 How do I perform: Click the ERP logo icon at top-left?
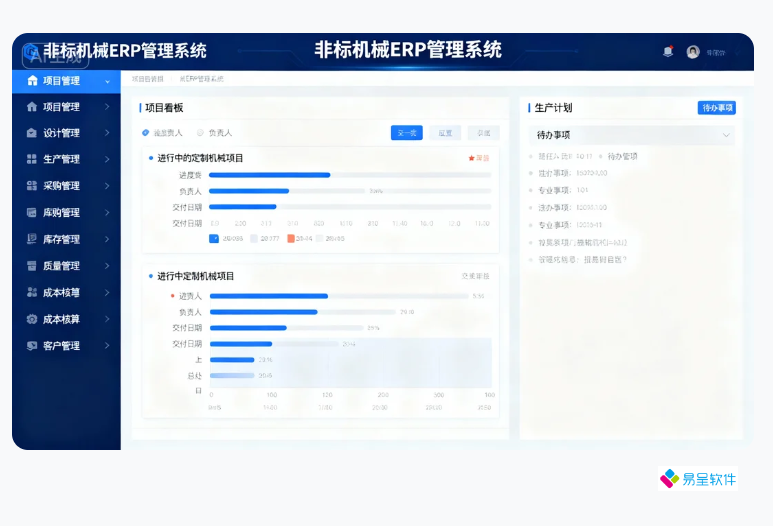(31, 51)
